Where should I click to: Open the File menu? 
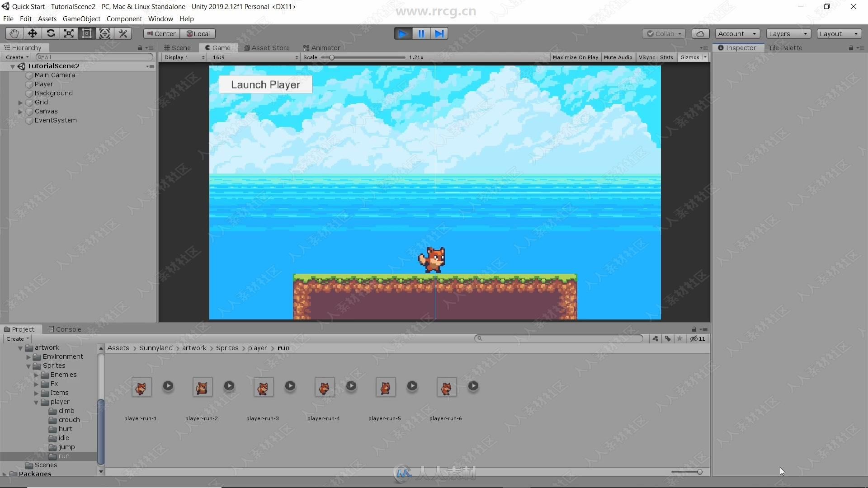click(x=8, y=19)
